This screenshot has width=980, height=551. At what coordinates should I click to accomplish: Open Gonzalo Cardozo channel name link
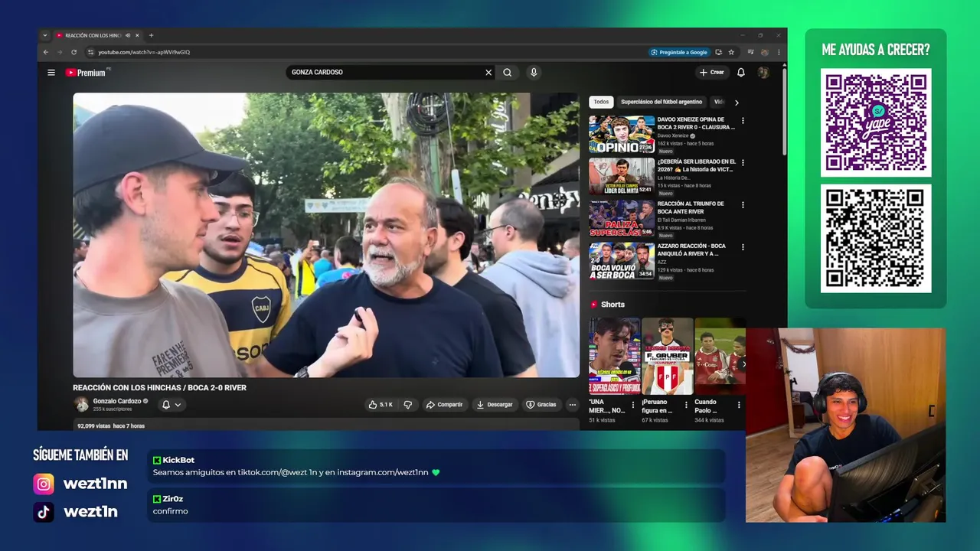117,401
